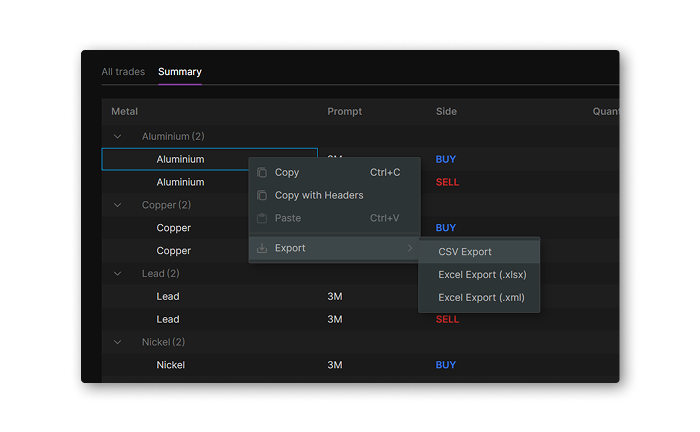Click the Prompt column header
This screenshot has height=432, width=700.
pos(344,111)
